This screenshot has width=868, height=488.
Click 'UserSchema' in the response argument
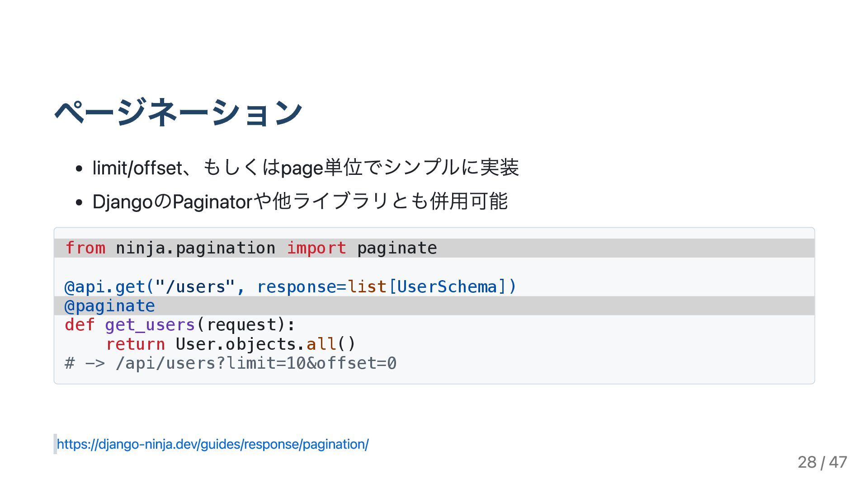[x=447, y=286]
